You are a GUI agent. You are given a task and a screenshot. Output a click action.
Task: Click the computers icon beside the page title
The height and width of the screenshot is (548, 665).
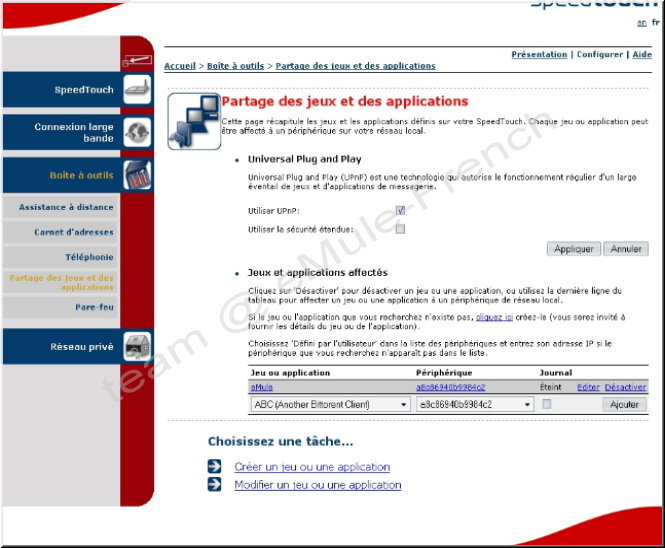(x=194, y=121)
